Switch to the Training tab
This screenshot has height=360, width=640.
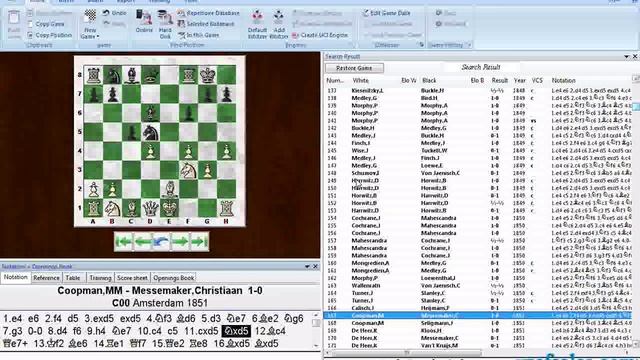click(100, 278)
